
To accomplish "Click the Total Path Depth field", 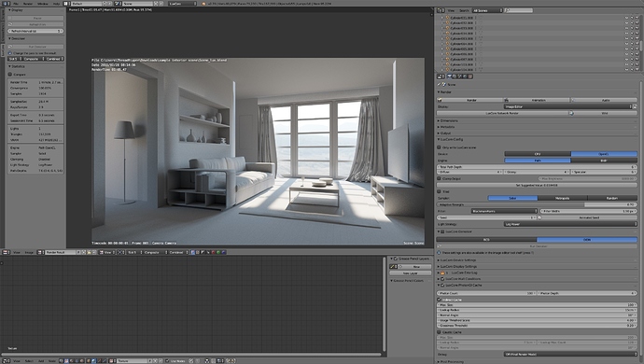I will pyautogui.click(x=537, y=167).
